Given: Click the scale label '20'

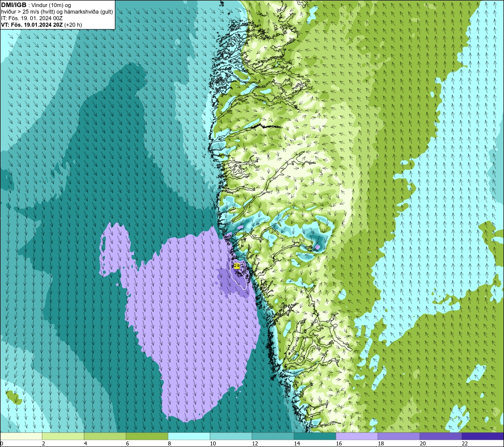Looking at the screenshot, I should pyautogui.click(x=423, y=443).
